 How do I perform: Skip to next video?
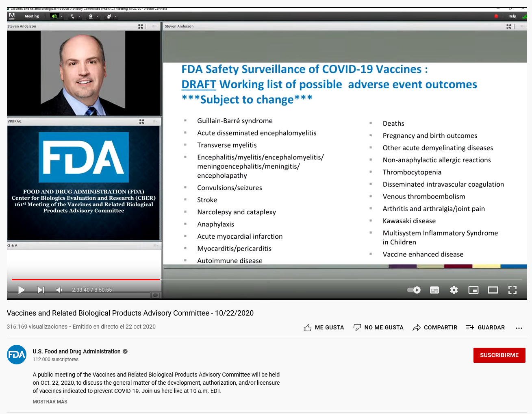41,290
